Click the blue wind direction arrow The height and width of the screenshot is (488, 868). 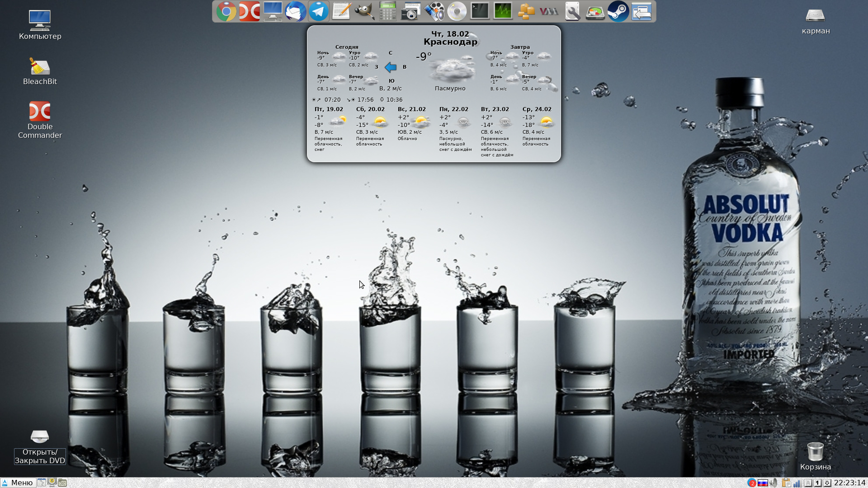[x=391, y=67]
